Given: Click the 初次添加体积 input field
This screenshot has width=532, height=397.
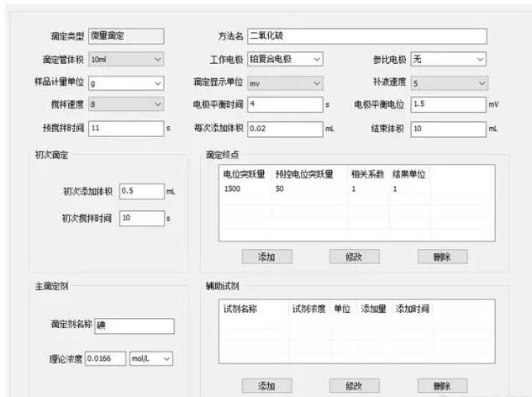Looking at the screenshot, I should click(140, 191).
